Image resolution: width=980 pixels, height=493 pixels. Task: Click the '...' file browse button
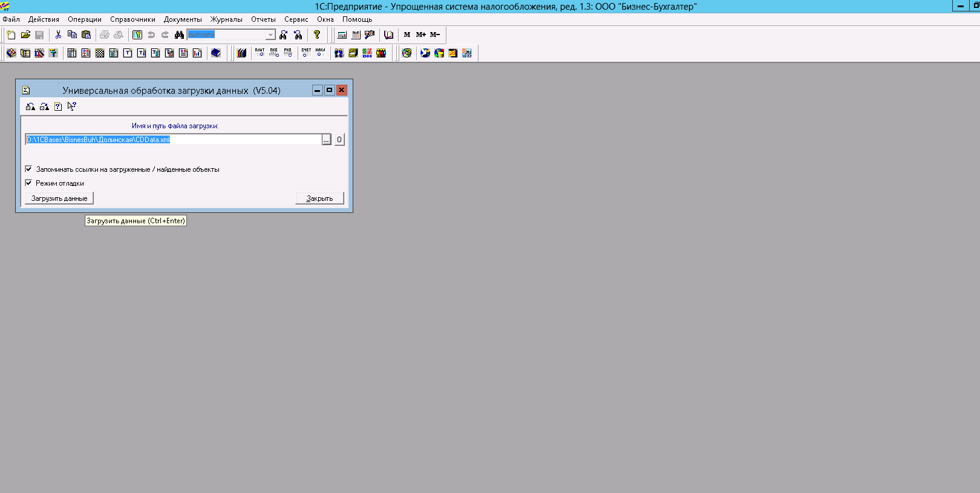326,140
